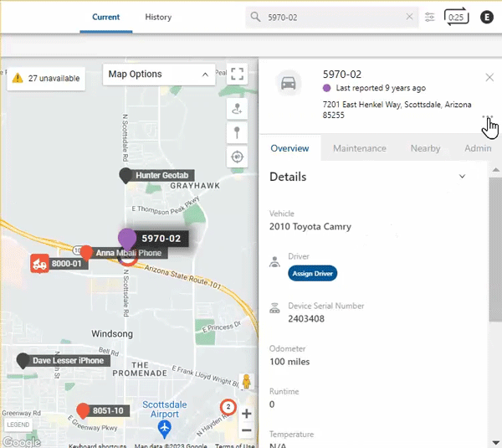Viewport: 502px width, 448px height.
Task: Click the driver person icon
Action: (274, 262)
